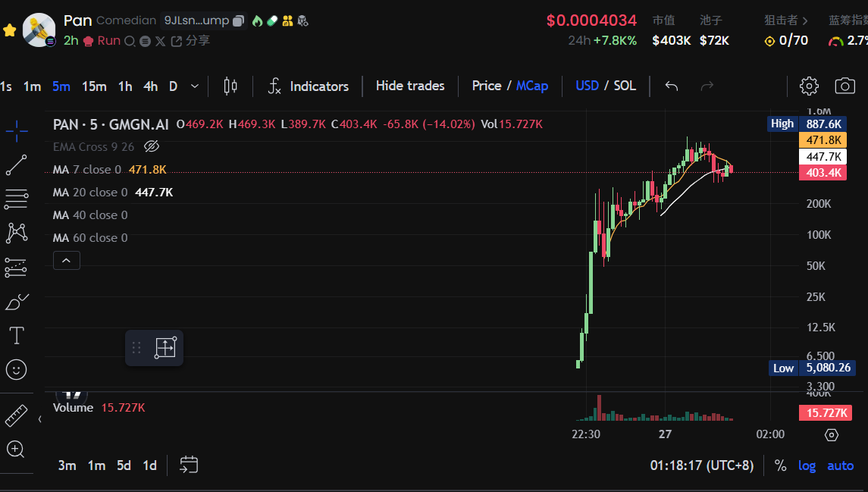Select the Text annotation tool

click(x=16, y=335)
